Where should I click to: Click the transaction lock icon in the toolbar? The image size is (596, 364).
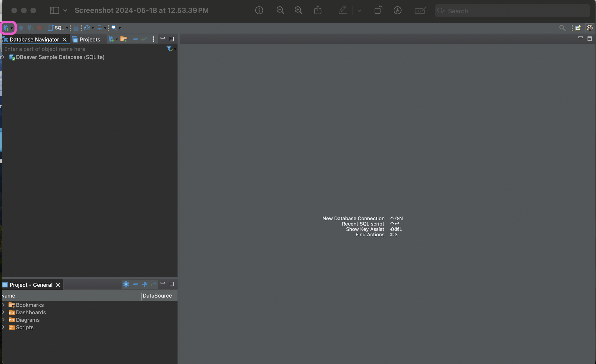[x=76, y=28]
